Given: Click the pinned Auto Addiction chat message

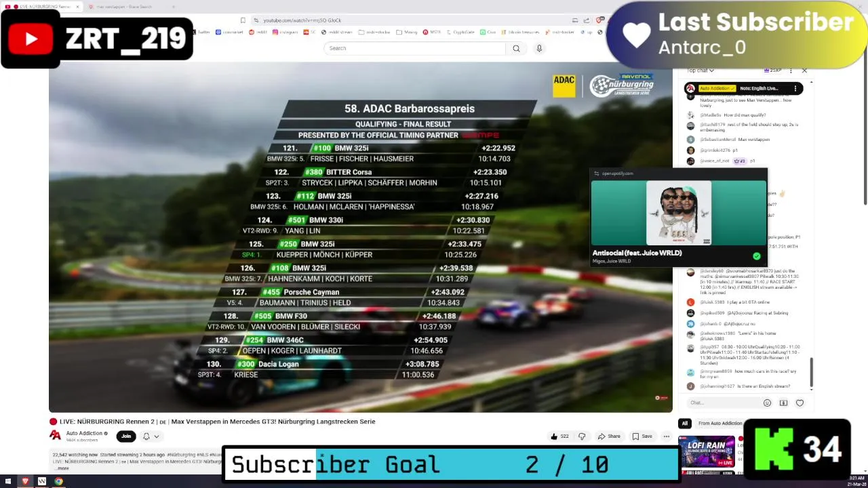Looking at the screenshot, I should (x=744, y=88).
